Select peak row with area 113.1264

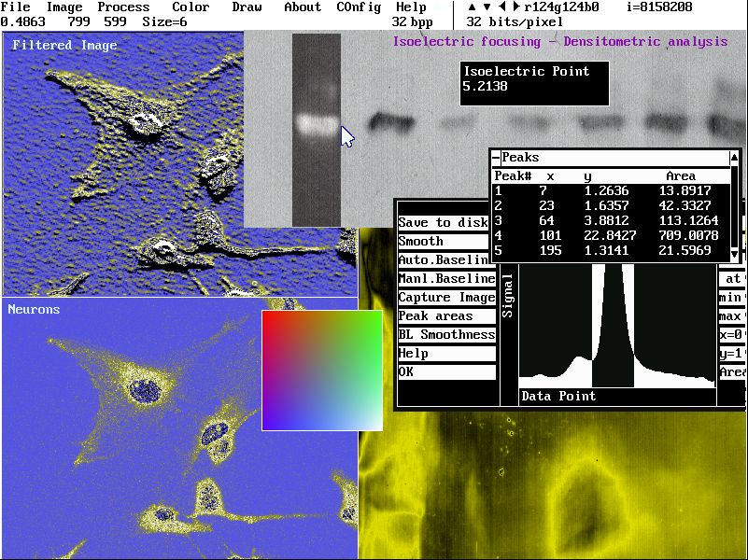[611, 220]
